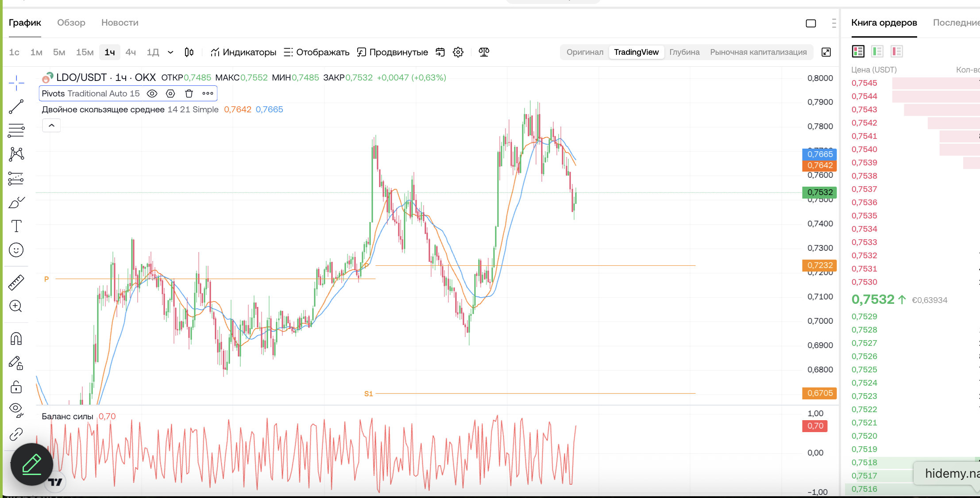
Task: Show buy-only order book layout
Action: pyautogui.click(x=877, y=51)
